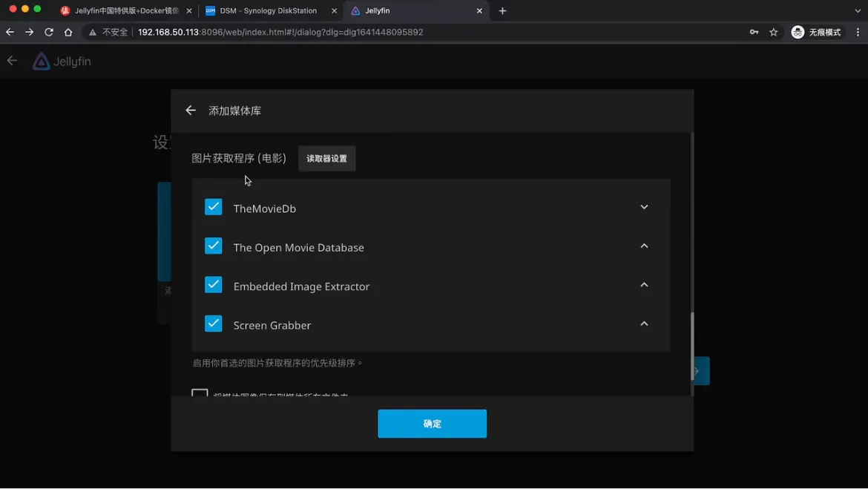Screen dimensions: 868x489
Task: Switch to the DSM - Synology DiskStation tab
Action: pyautogui.click(x=268, y=11)
